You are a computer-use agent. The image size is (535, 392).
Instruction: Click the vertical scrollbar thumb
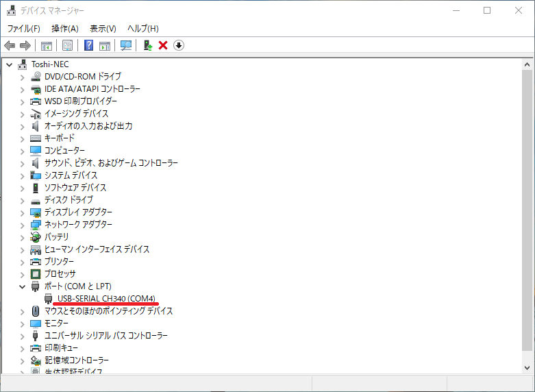527,210
